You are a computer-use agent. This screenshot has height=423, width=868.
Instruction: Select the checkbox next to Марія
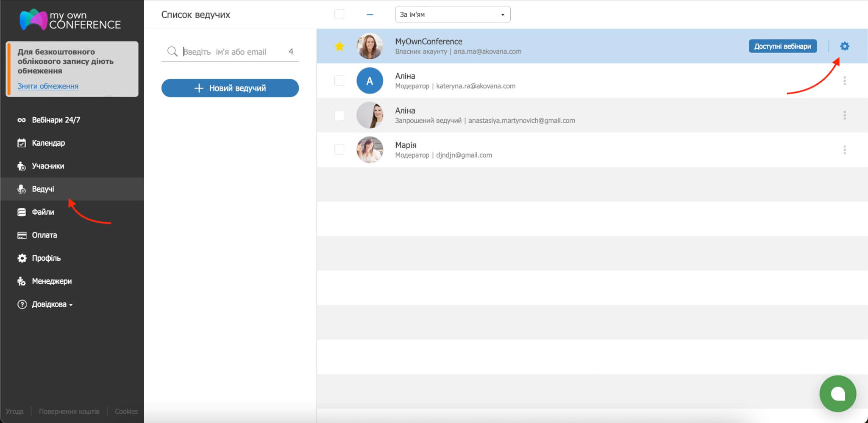[x=339, y=150]
